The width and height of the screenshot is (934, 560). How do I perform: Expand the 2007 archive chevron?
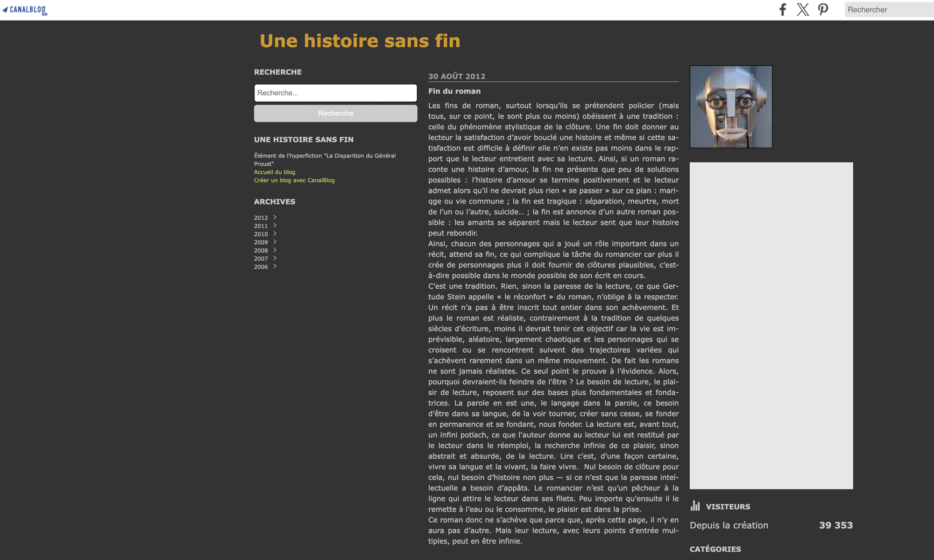pos(275,258)
